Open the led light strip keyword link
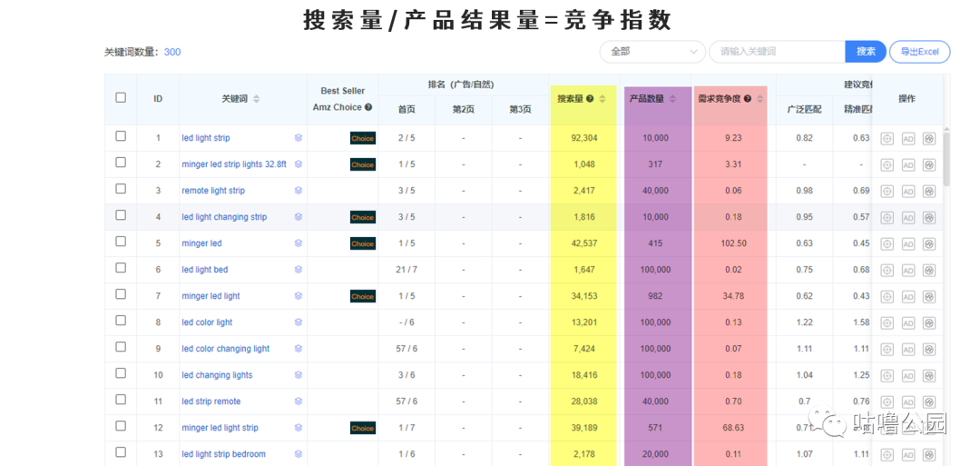 [206, 137]
